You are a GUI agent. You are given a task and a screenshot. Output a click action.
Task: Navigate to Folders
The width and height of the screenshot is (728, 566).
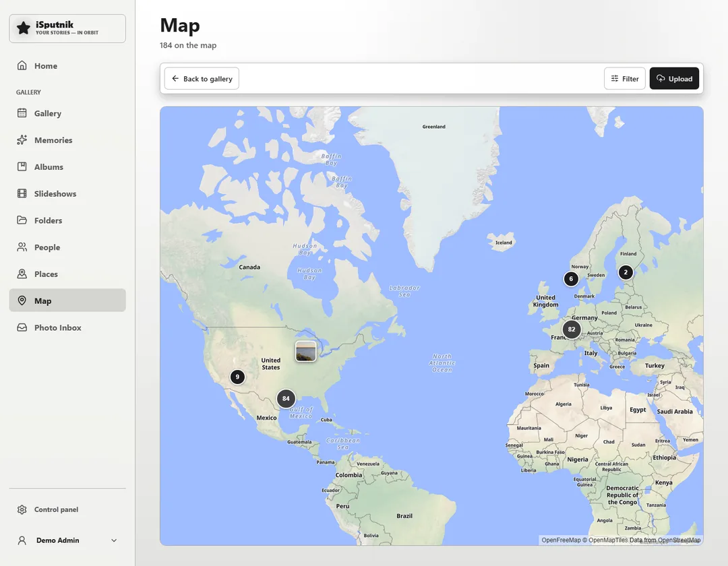coord(67,220)
